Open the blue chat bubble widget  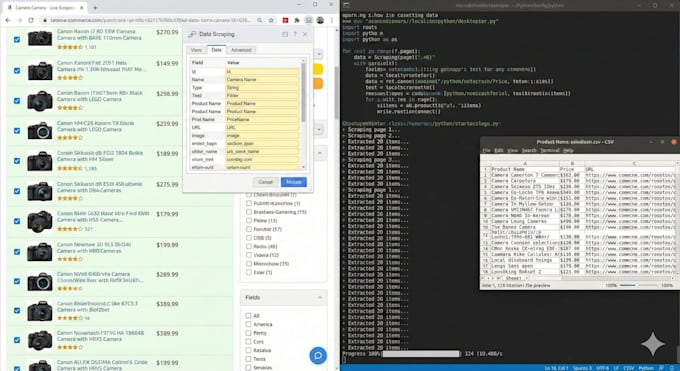tap(318, 355)
